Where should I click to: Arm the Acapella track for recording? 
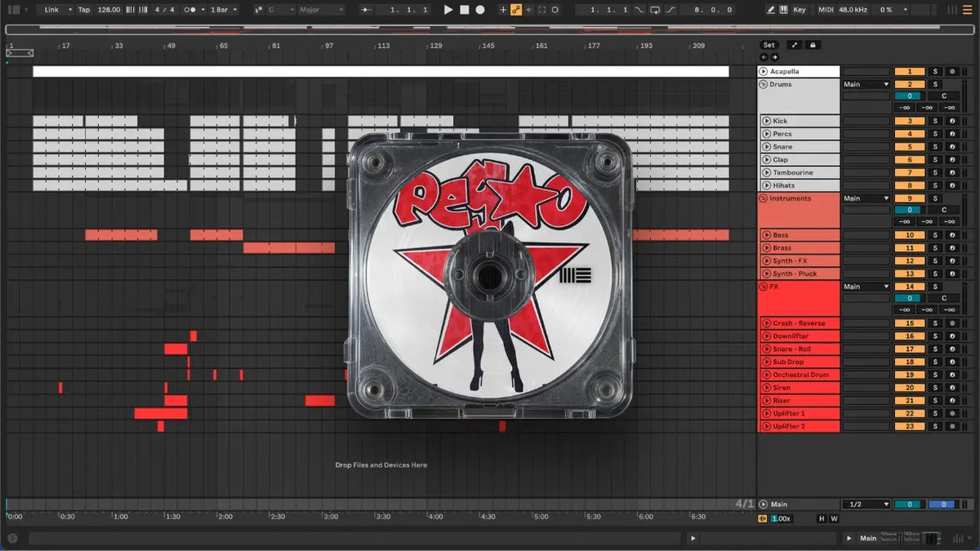click(x=952, y=72)
